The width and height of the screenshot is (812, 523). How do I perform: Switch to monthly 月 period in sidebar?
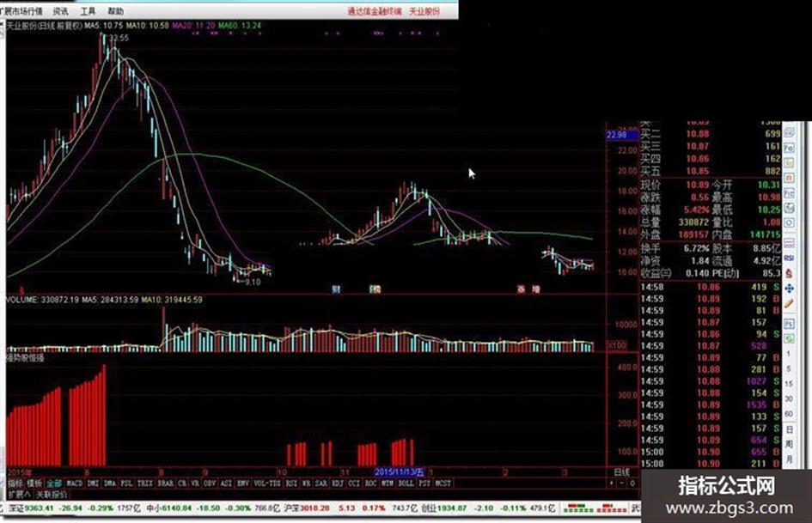tap(789, 459)
